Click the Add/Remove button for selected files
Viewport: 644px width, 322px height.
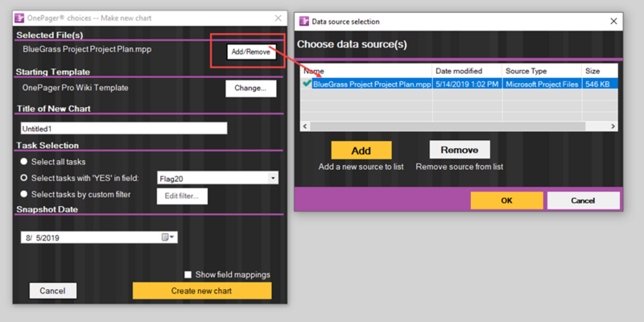(251, 52)
